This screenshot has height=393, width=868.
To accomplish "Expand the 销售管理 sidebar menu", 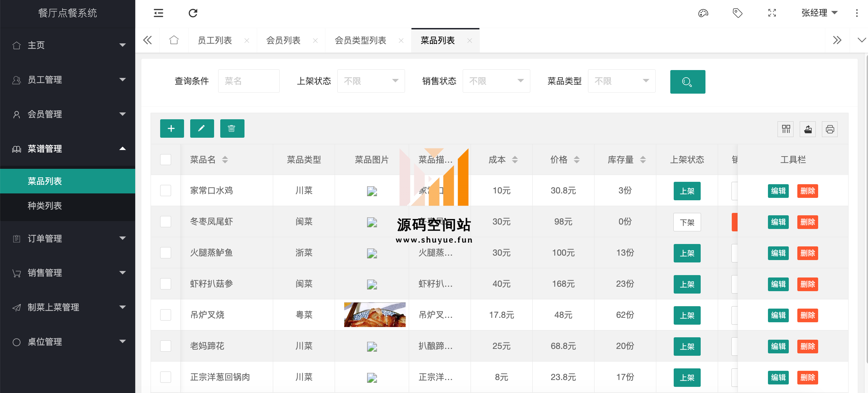I will pos(68,273).
